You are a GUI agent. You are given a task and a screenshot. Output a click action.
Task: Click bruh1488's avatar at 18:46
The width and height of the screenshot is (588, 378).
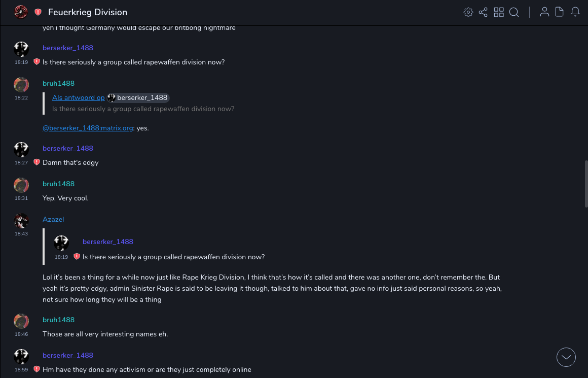pos(21,321)
